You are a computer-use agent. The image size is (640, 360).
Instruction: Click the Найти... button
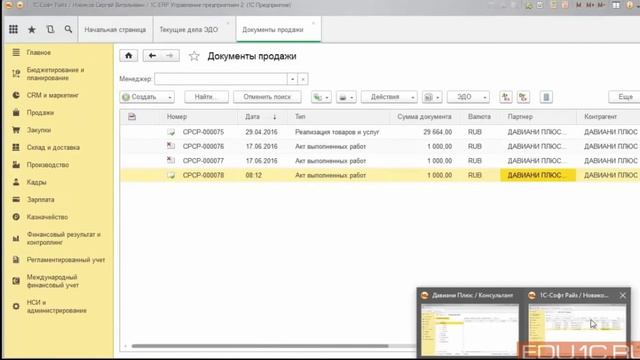206,97
